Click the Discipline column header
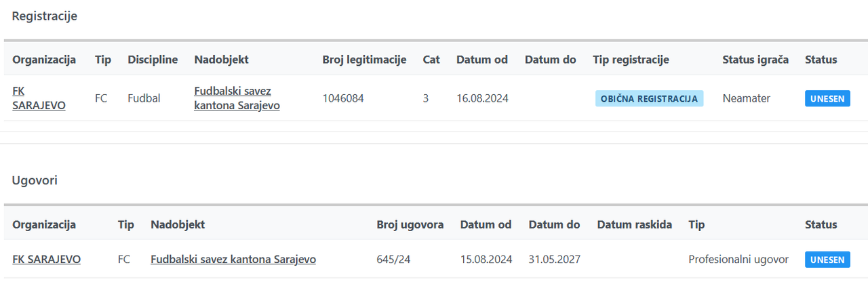Viewport: 868px width, 282px height. click(153, 60)
